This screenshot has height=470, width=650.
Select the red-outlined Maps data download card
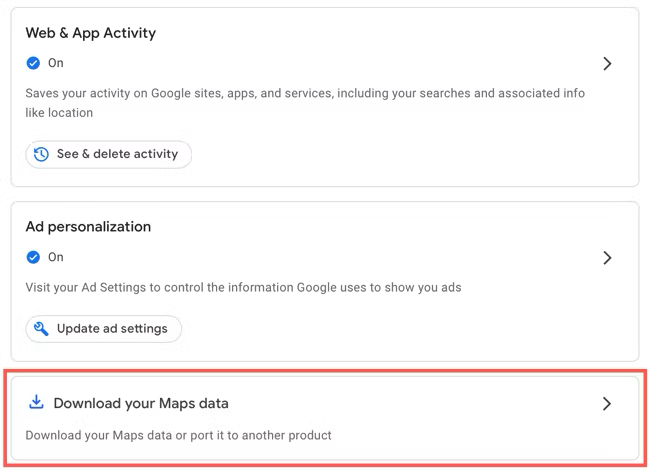click(x=325, y=419)
